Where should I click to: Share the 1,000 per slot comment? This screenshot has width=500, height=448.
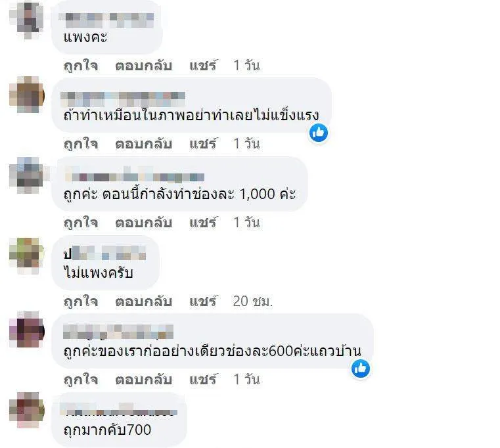point(204,222)
